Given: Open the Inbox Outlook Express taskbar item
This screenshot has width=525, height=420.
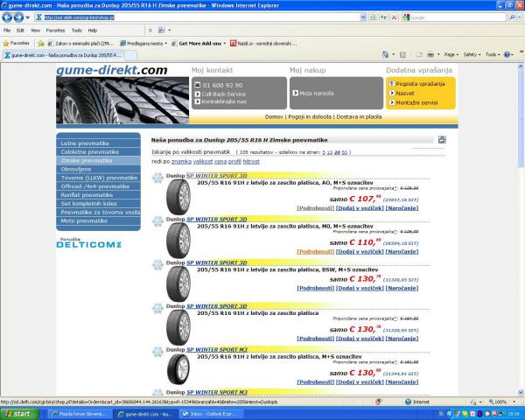Looking at the screenshot, I should click(210, 414).
